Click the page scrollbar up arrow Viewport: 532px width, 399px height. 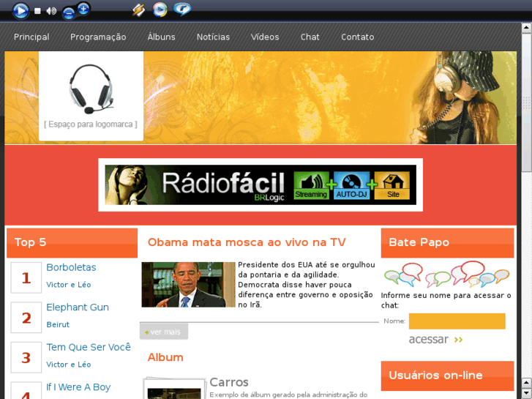click(526, 28)
